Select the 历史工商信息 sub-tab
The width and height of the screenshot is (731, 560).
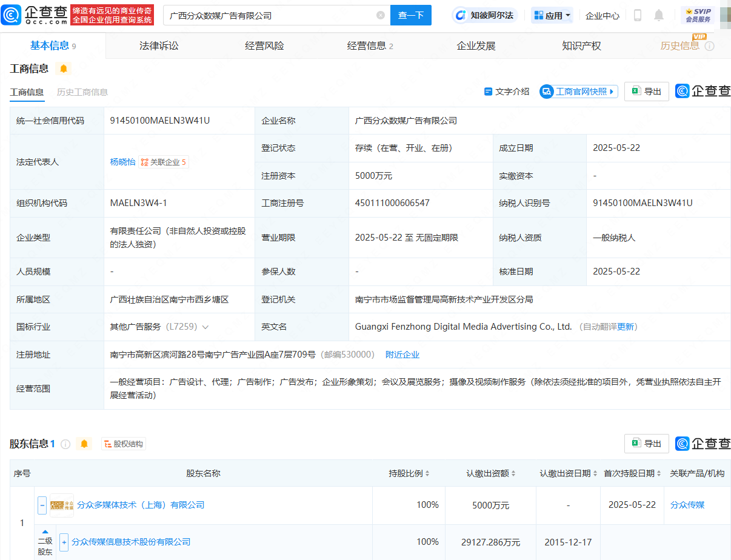tap(82, 92)
